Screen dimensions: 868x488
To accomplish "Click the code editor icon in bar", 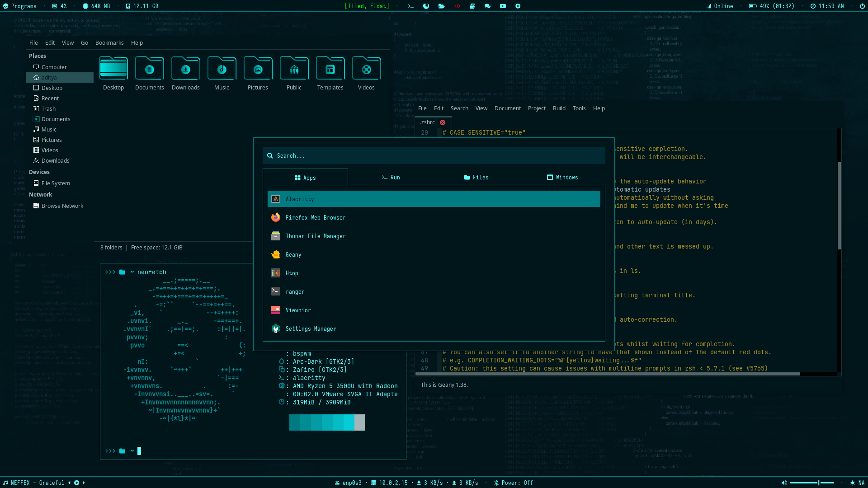I will pos(457,6).
